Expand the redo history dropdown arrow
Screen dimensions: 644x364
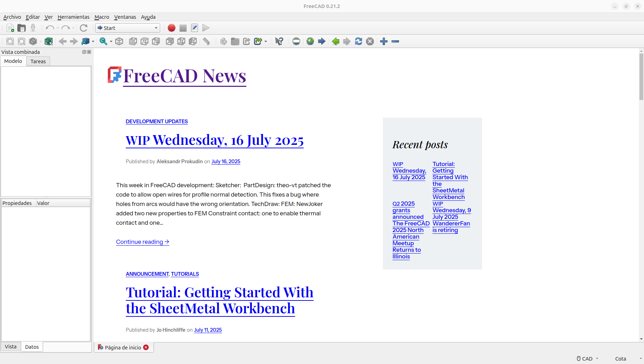(x=73, y=28)
